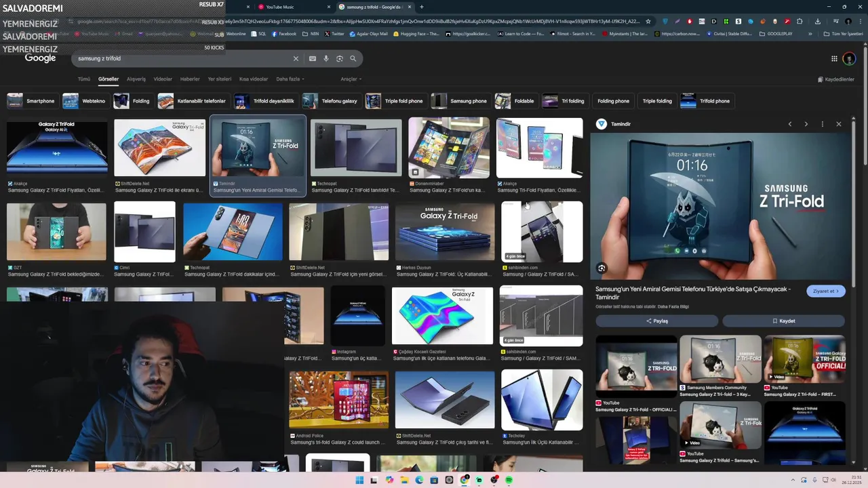Screen dimensions: 868x488
Task: Switch to Haberler results tab
Action: click(190, 79)
